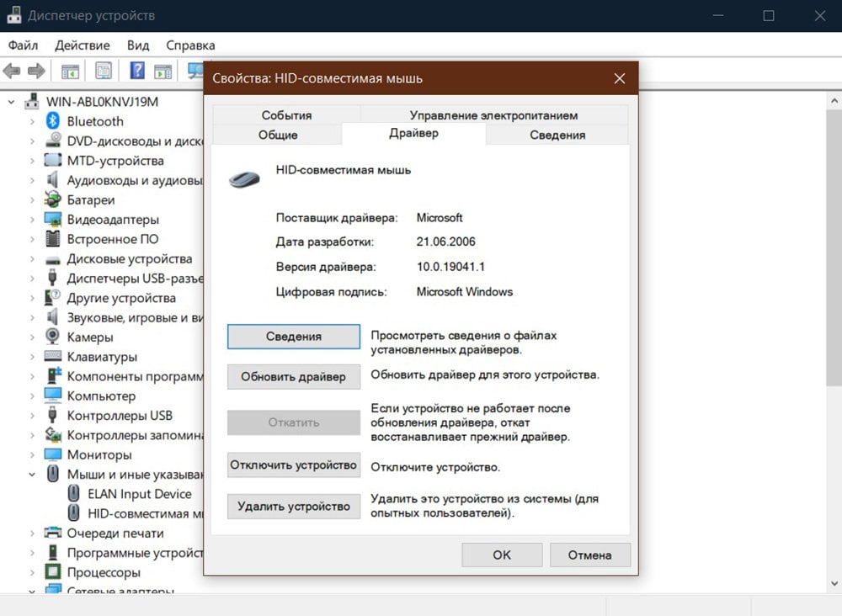The image size is (842, 616).
Task: Click the OK button
Action: coord(502,555)
